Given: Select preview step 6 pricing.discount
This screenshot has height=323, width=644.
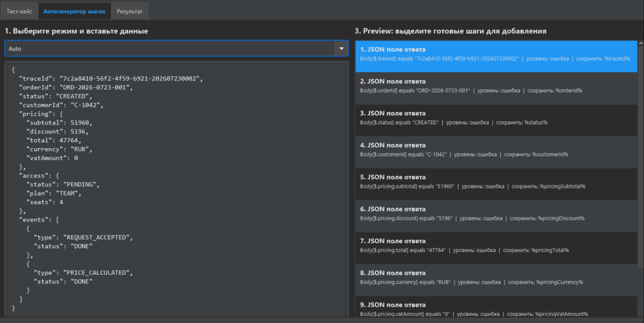Looking at the screenshot, I should pyautogui.click(x=496, y=216).
